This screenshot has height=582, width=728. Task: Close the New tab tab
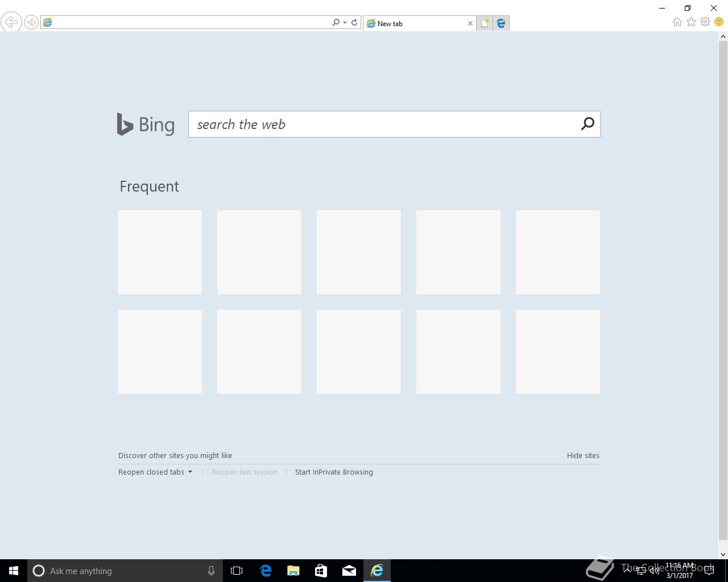(x=470, y=23)
